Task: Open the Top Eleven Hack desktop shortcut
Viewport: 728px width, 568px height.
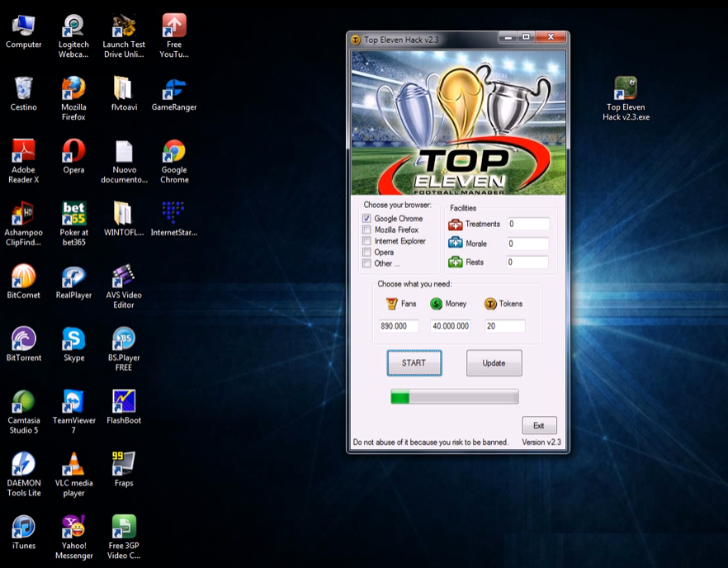Action: click(x=626, y=89)
